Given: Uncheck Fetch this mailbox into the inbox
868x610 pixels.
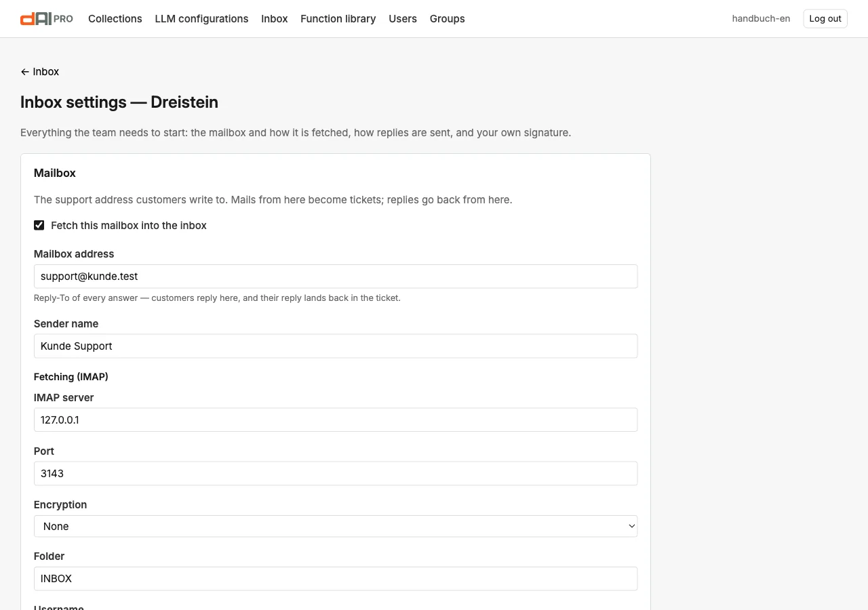Looking at the screenshot, I should [x=39, y=225].
